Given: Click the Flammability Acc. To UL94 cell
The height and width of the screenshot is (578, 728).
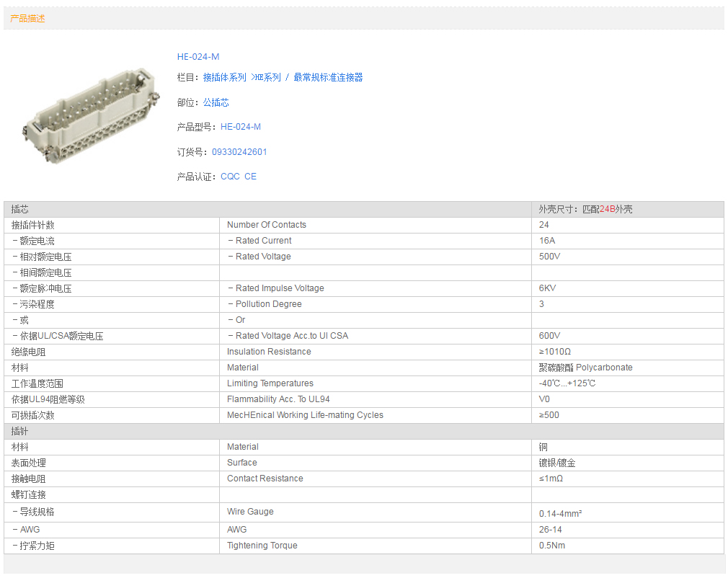Looking at the screenshot, I should [278, 399].
